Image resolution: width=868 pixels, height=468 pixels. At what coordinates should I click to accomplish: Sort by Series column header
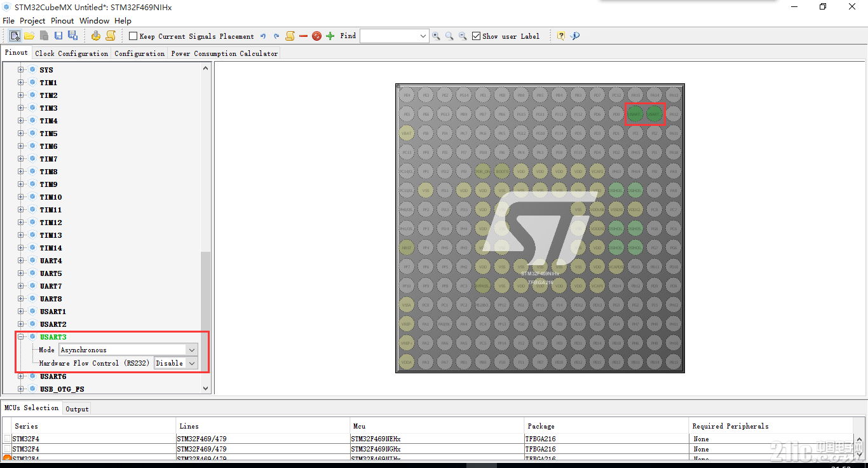(x=89, y=426)
